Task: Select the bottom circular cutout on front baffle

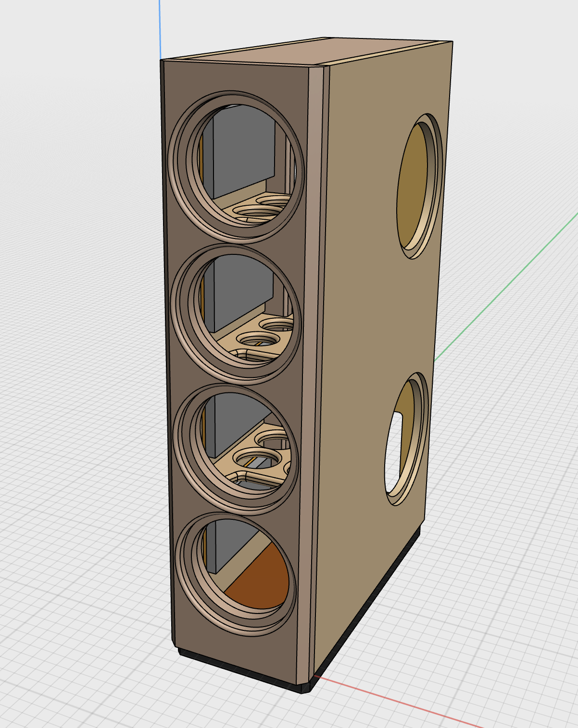Action: pos(237,573)
